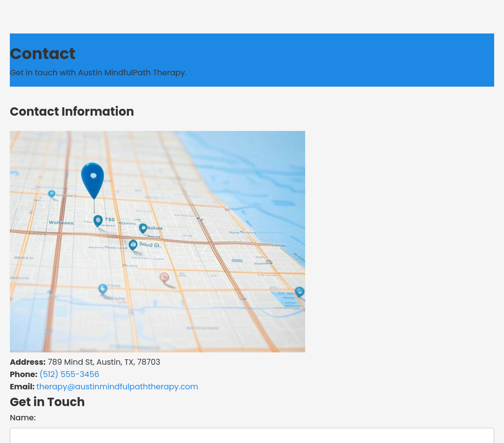Click the "Get in Touch" form heading
Image resolution: width=504 pixels, height=443 pixels.
coord(47,402)
